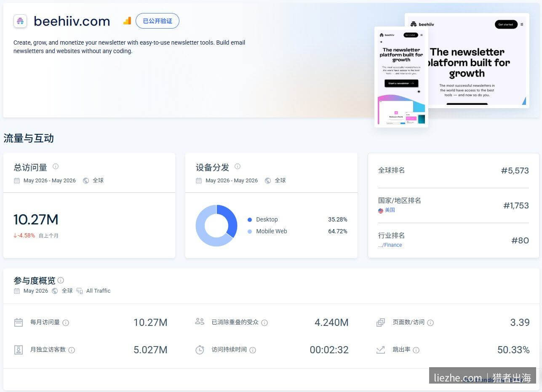Click the info icon beside 跳出率
This screenshot has width=542, height=392.
click(x=416, y=350)
